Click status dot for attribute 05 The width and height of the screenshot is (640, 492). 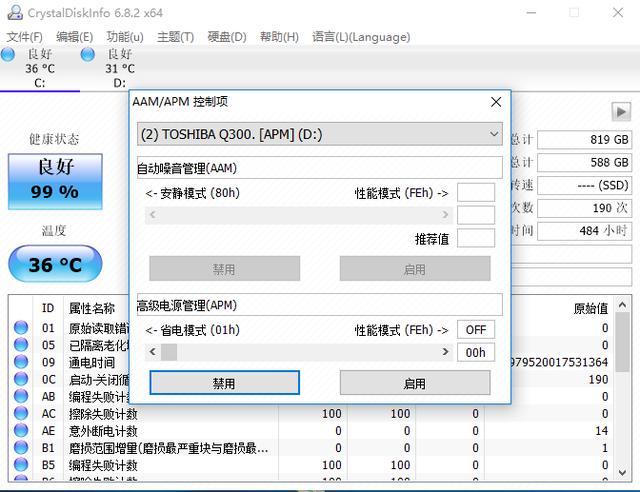coord(21,345)
